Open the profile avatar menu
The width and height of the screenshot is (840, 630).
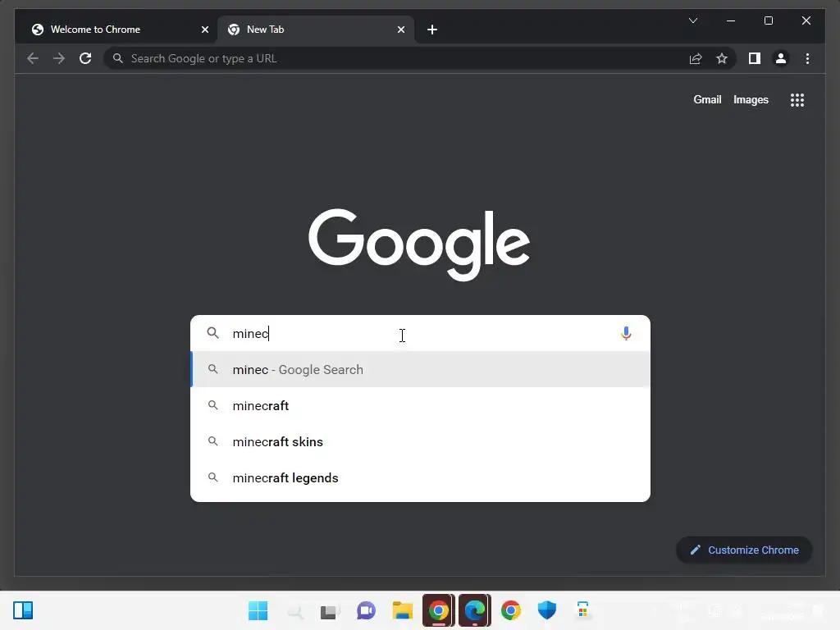[781, 58]
